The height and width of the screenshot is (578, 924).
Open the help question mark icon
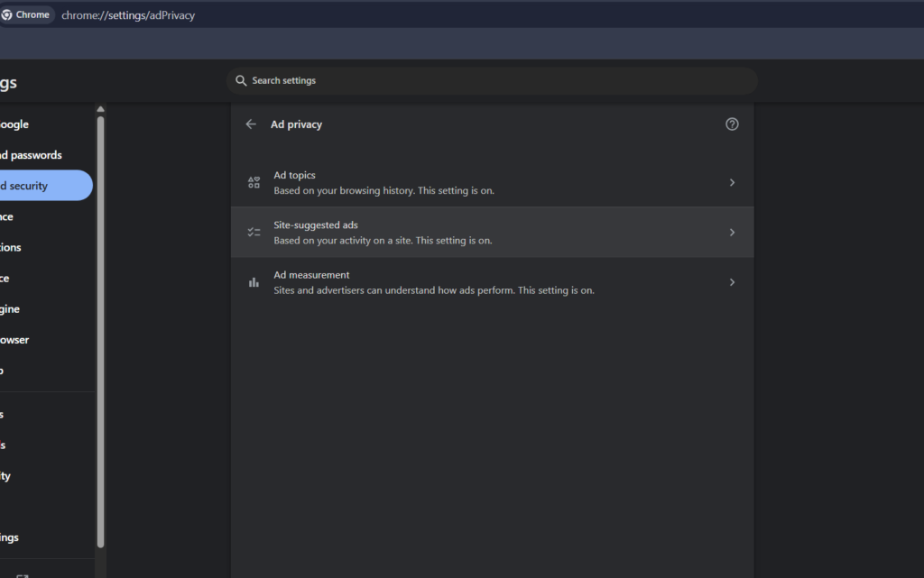click(x=732, y=124)
